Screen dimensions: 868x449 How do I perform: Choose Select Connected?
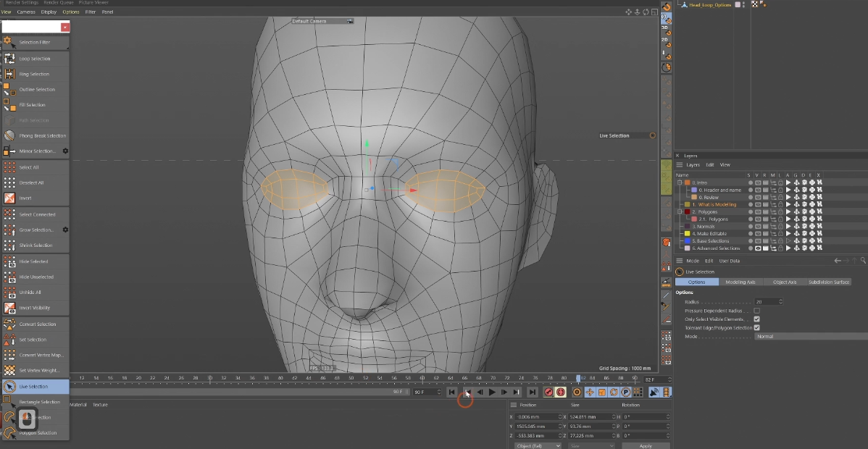pyautogui.click(x=36, y=214)
